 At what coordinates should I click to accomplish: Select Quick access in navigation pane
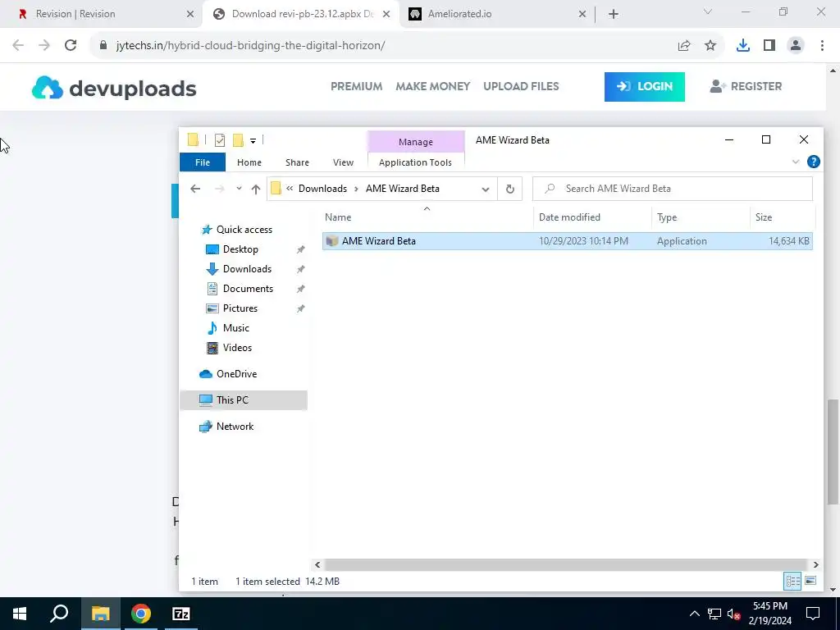click(x=244, y=230)
